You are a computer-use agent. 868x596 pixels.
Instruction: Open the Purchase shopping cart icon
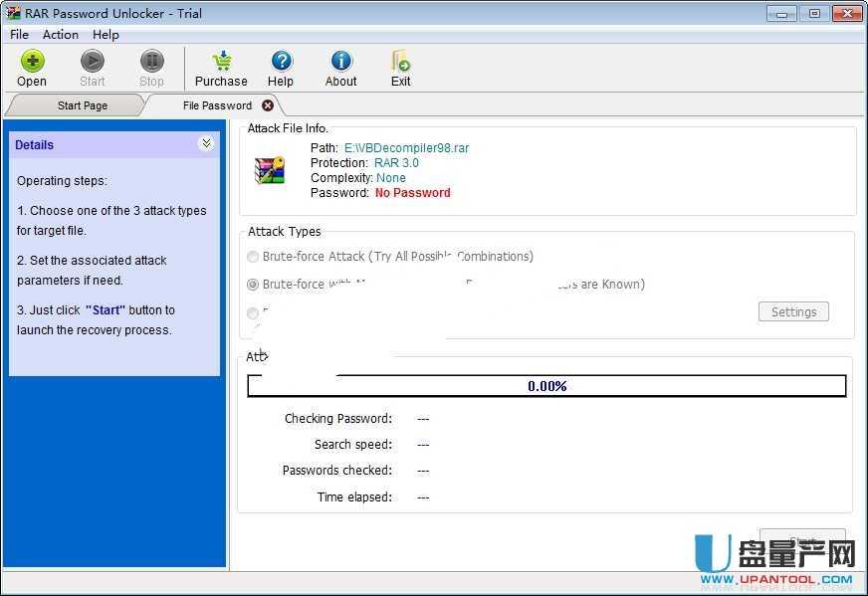(221, 62)
